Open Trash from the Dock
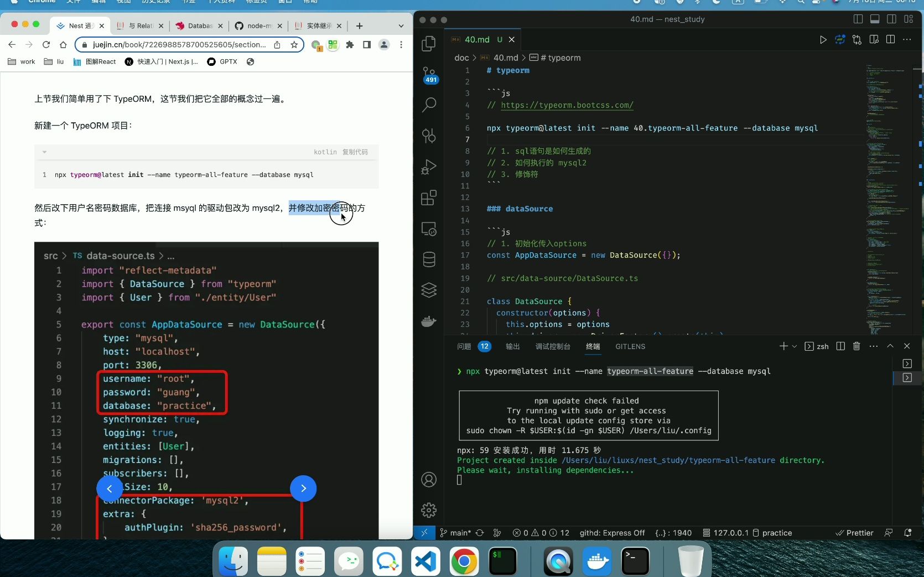Viewport: 924px width, 577px height. 691,561
